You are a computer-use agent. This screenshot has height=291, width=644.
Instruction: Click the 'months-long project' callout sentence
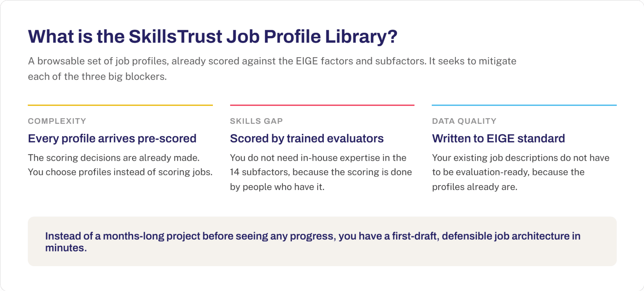pyautogui.click(x=313, y=242)
